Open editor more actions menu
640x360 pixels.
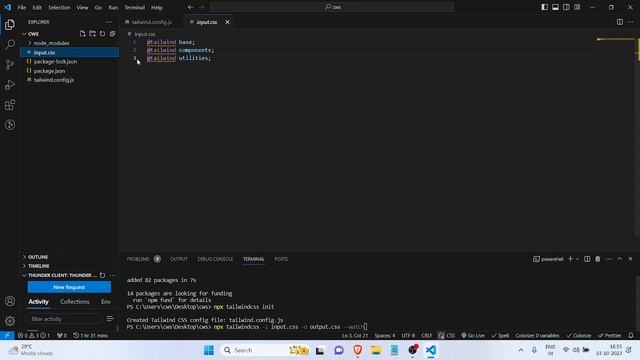click(631, 22)
